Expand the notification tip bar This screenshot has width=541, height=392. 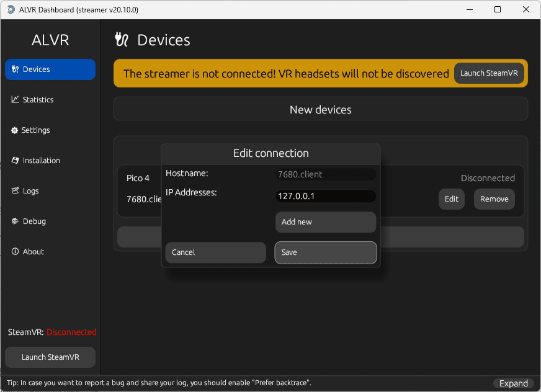tap(514, 383)
